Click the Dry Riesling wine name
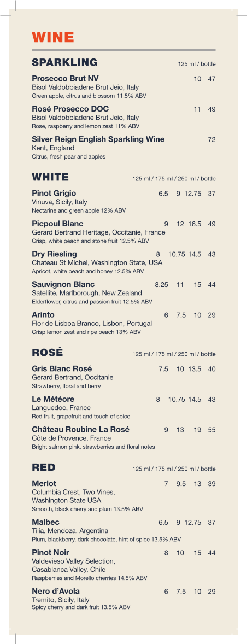This screenshot has width=247, height=644. click(54, 254)
